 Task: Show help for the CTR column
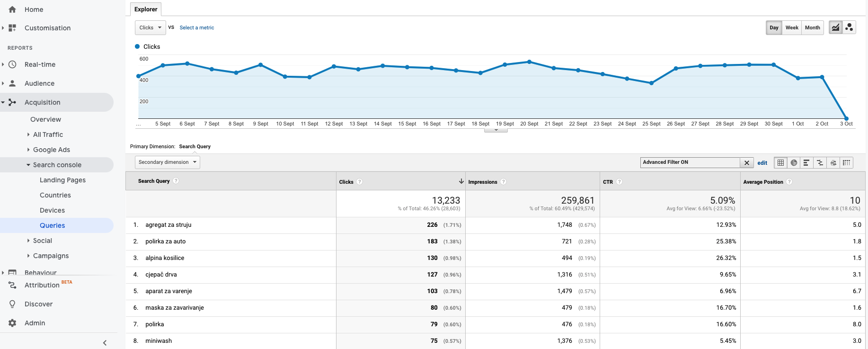620,182
